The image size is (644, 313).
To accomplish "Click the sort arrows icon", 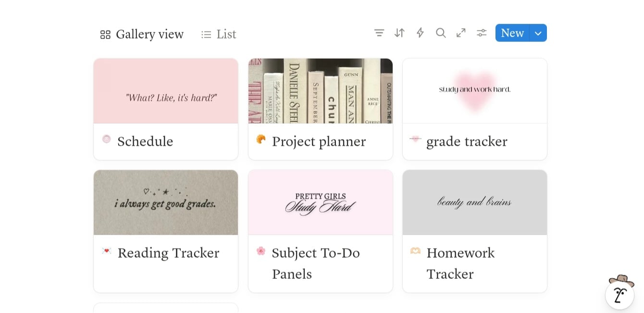I will 399,33.
